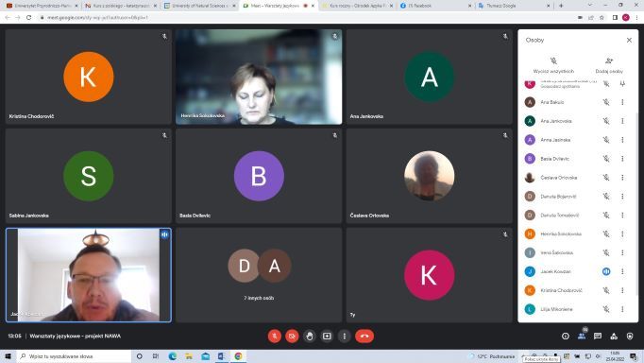Mute Irena Šakovska in participants list
The width and height of the screenshot is (644, 363).
(606, 252)
